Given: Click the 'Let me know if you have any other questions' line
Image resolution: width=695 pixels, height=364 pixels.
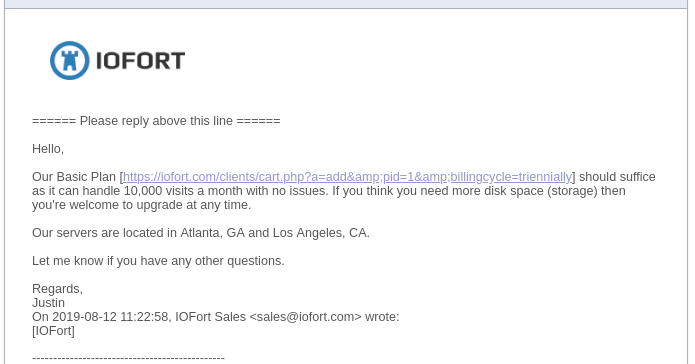Looking at the screenshot, I should coord(158,261).
